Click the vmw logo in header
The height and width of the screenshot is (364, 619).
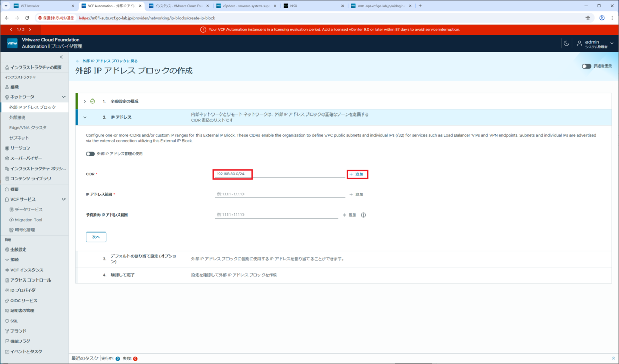[12, 43]
